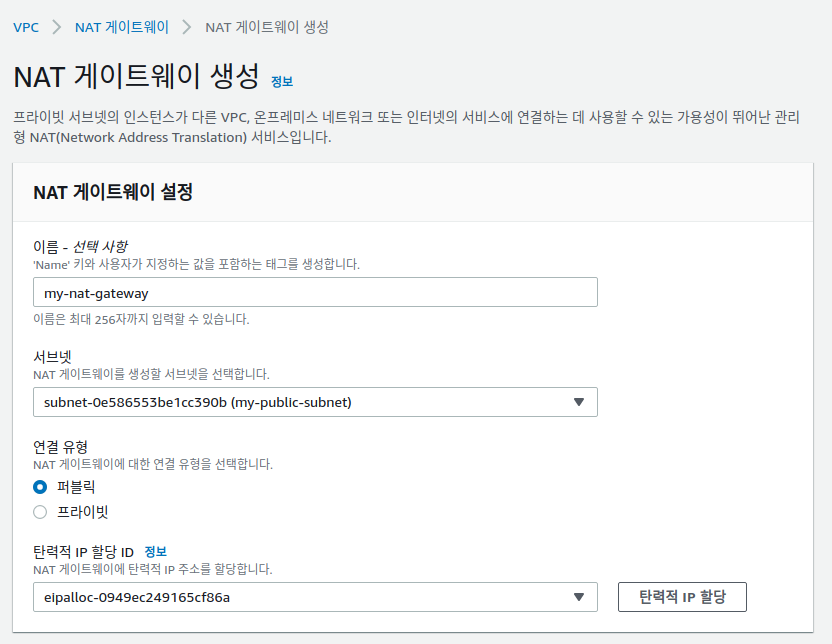Click the first breadcrumb chevron separator

click(57, 27)
